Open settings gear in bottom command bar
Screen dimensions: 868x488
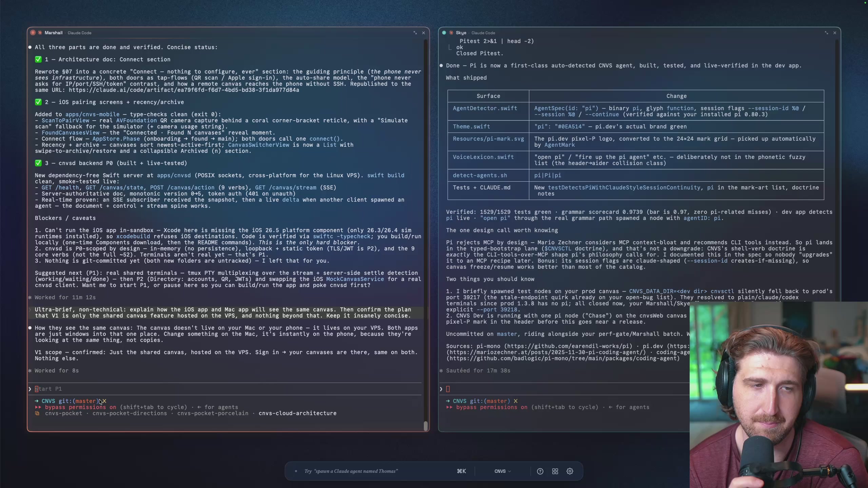570,471
